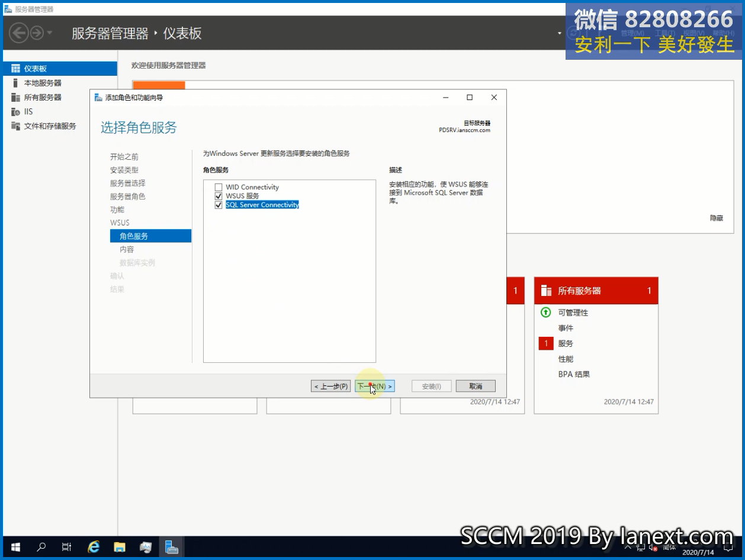This screenshot has height=560, width=745.
Task: Select 仪表板 in the left sidebar
Action: (60, 69)
